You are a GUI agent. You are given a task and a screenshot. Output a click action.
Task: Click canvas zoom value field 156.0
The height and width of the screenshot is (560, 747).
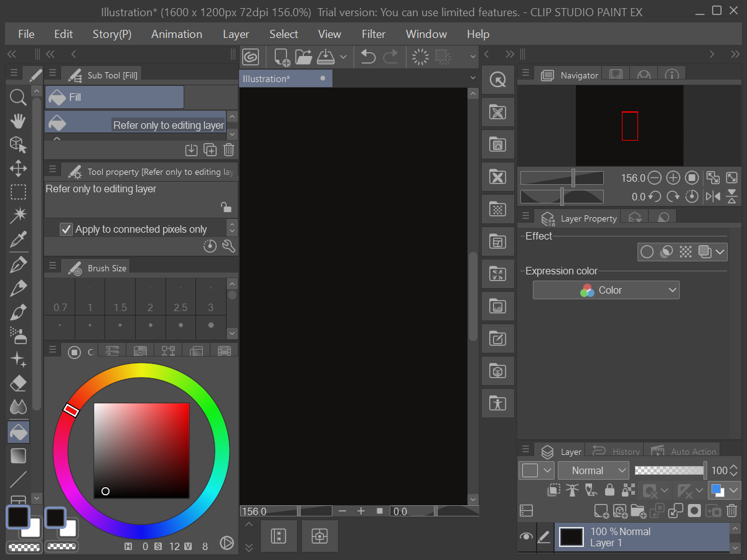(268, 511)
